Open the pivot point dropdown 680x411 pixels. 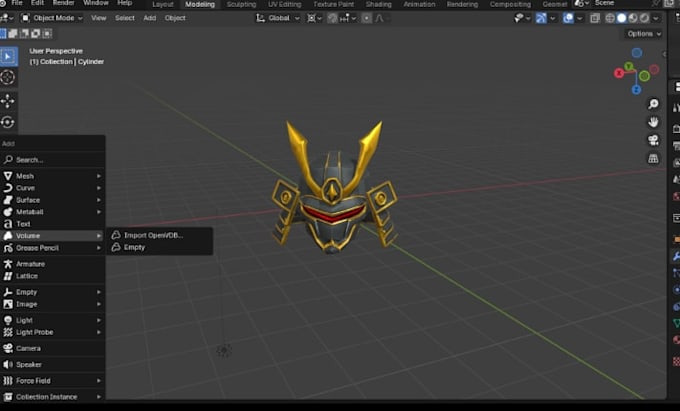coord(314,18)
